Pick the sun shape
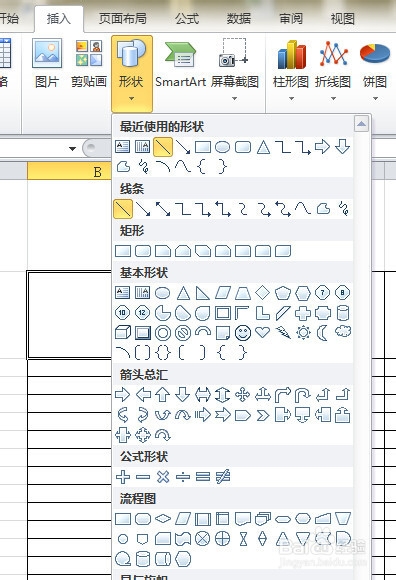The height and width of the screenshot is (580, 396). 303,333
